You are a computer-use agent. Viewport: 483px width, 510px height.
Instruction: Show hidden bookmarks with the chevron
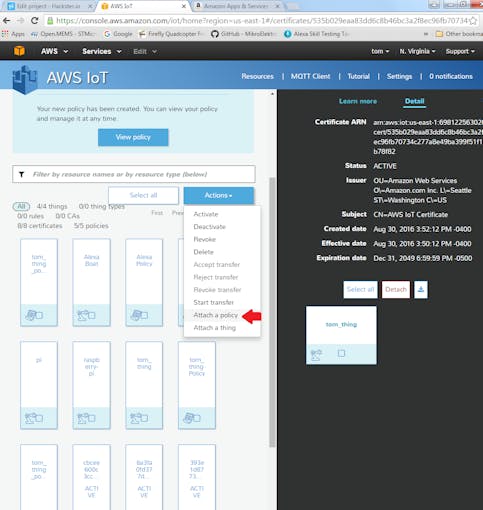point(426,34)
